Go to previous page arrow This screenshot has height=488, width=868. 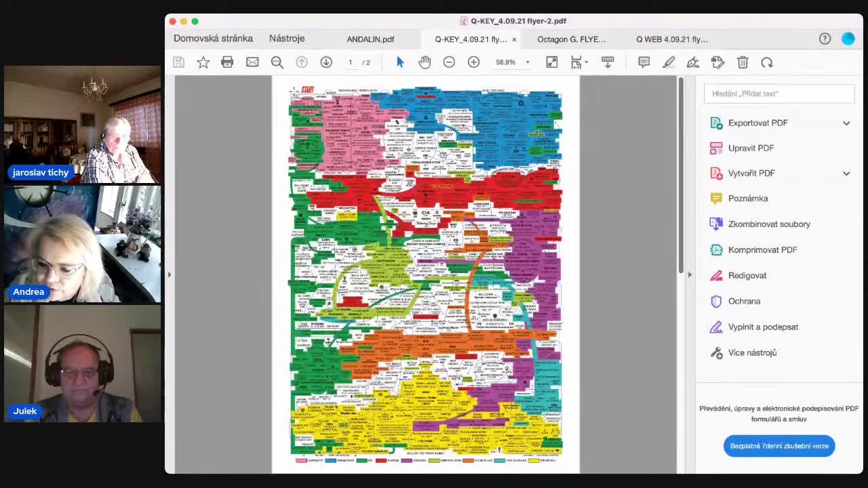[x=302, y=62]
